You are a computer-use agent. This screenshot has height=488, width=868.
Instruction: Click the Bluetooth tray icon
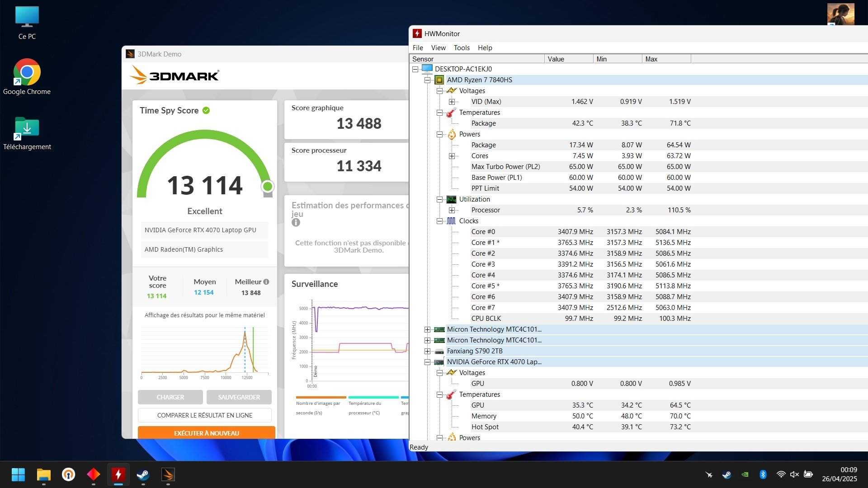point(763,474)
